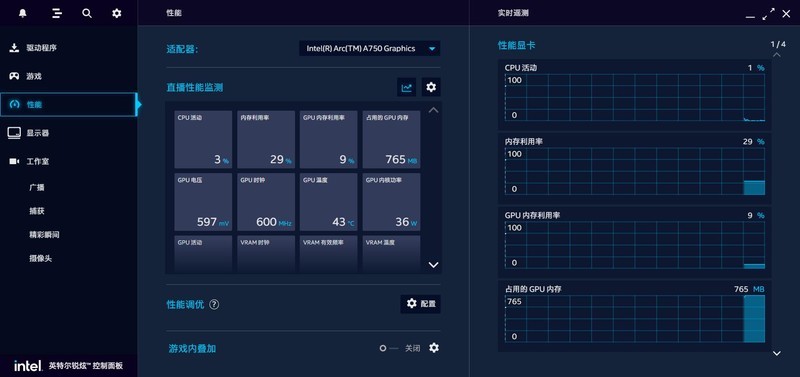Click the 实时遥测 panel title
The height and width of the screenshot is (377, 800).
pyautogui.click(x=513, y=13)
